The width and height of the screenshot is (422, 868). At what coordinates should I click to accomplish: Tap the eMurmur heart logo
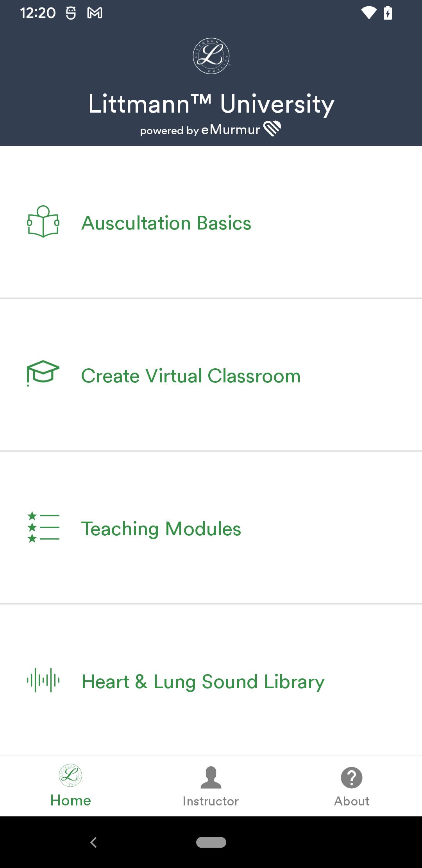tap(272, 128)
